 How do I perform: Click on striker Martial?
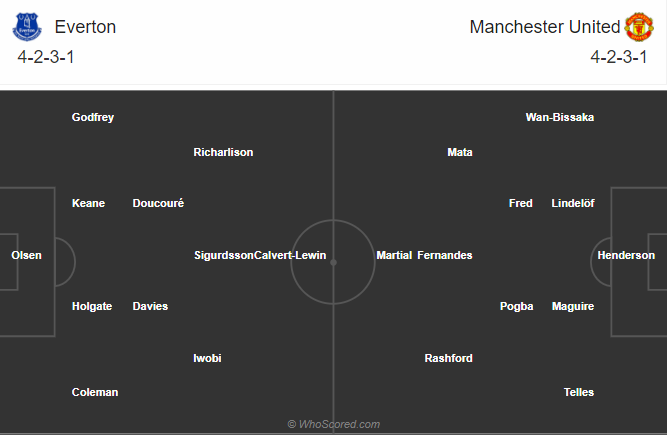pos(394,255)
